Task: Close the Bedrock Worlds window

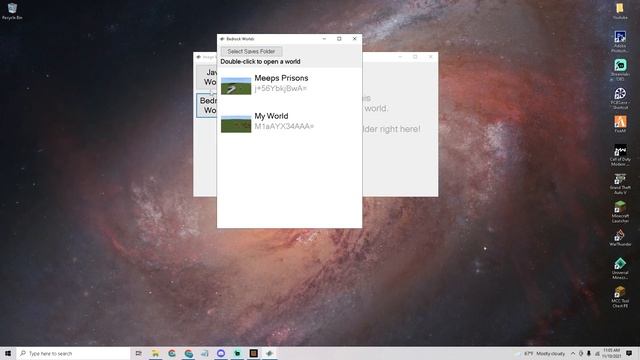Action: tap(354, 39)
